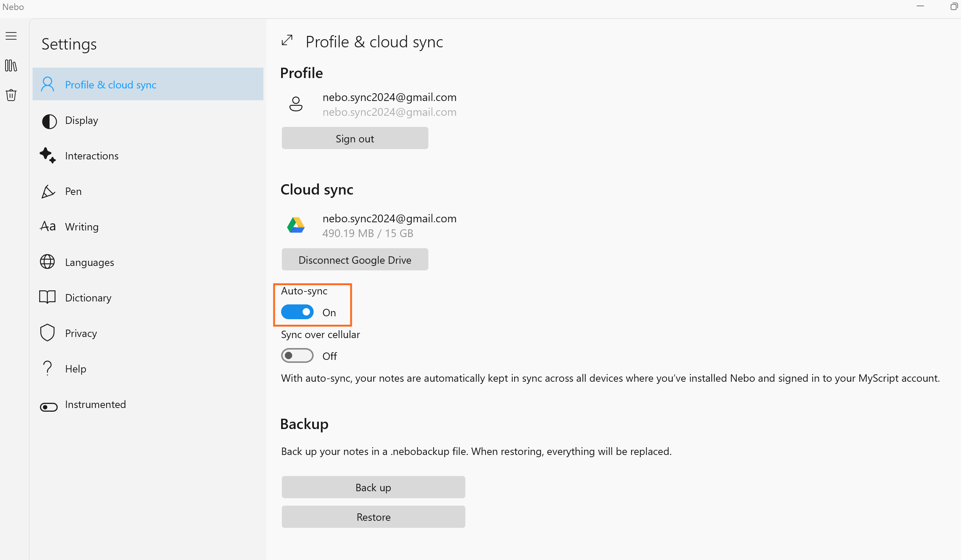This screenshot has width=961, height=560.
Task: Open the hamburger navigation menu
Action: tap(11, 36)
